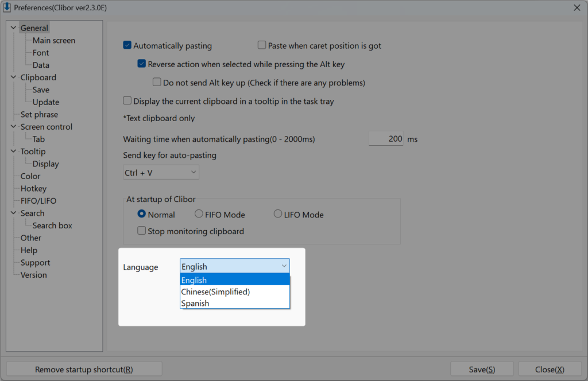Open Display settings under Tooltip
Screen dimensions: 588x381
46,164
